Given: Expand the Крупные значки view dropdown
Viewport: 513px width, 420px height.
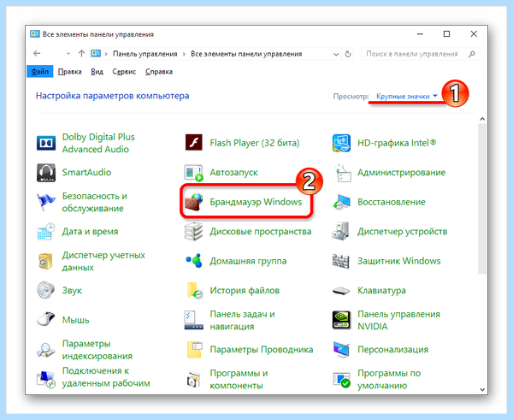Looking at the screenshot, I should coord(407,97).
